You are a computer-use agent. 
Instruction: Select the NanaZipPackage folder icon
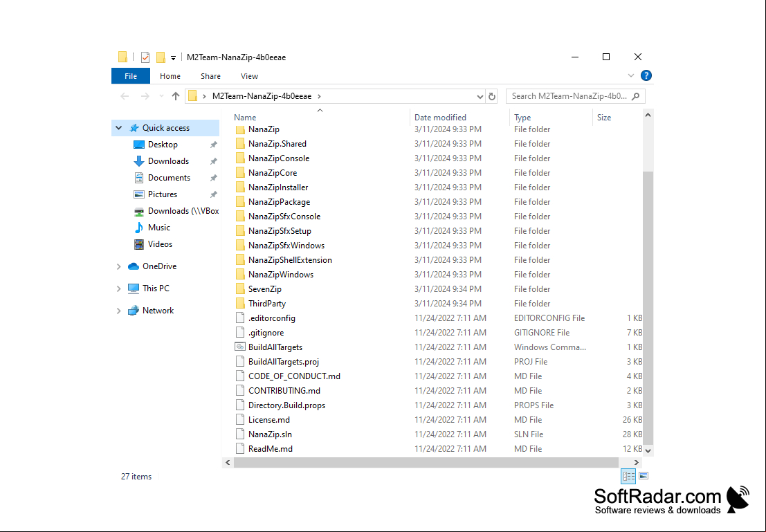pyautogui.click(x=240, y=202)
